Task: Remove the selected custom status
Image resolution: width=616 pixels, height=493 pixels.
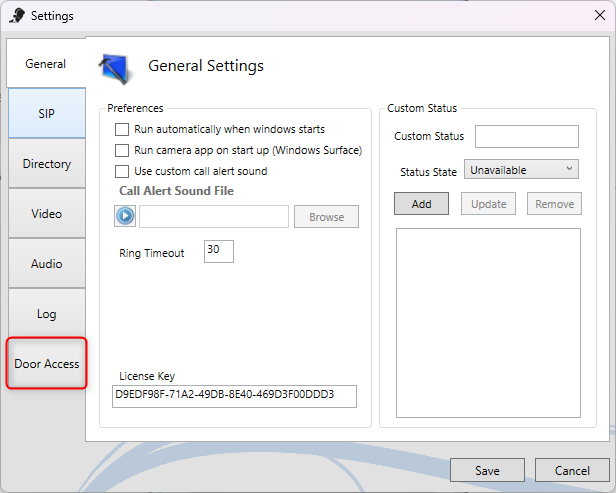Action: [x=554, y=203]
